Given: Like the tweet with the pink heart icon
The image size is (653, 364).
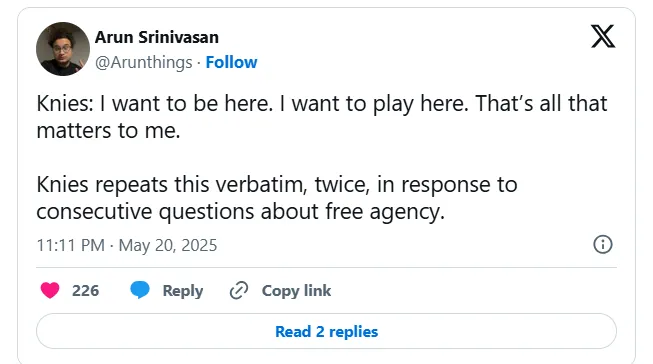Looking at the screenshot, I should coord(50,290).
